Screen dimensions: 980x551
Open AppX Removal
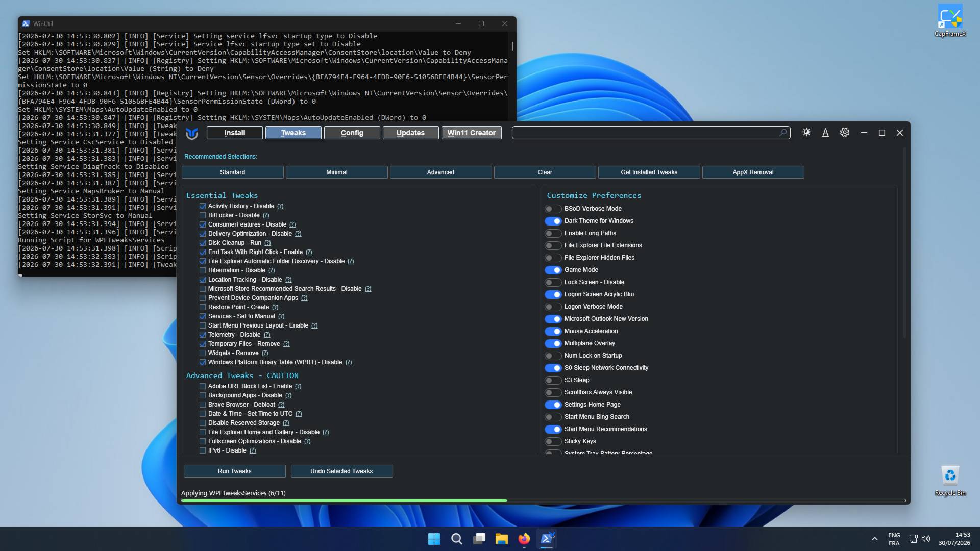[x=753, y=172]
